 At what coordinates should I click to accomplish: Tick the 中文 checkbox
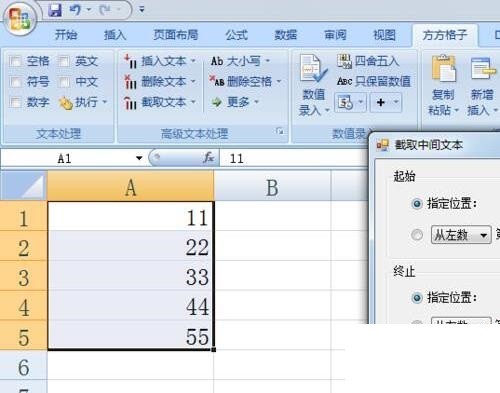tap(64, 82)
